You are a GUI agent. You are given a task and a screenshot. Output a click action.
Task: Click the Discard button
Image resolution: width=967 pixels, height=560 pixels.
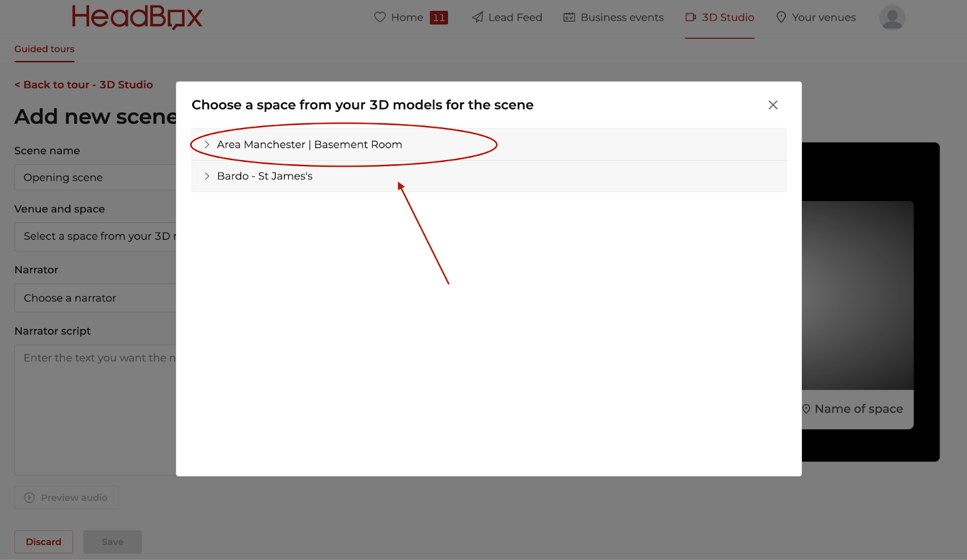pos(44,542)
